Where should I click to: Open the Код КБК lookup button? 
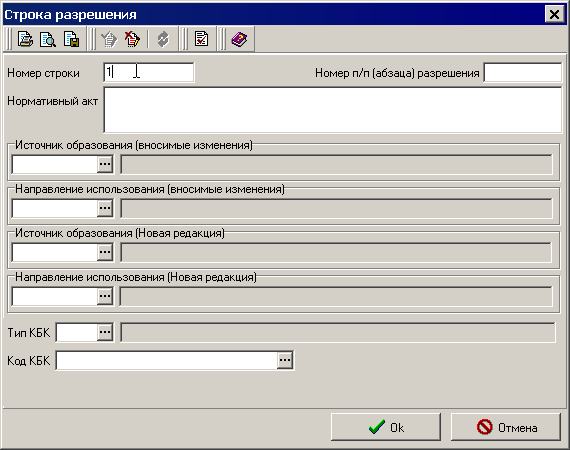tap(285, 360)
